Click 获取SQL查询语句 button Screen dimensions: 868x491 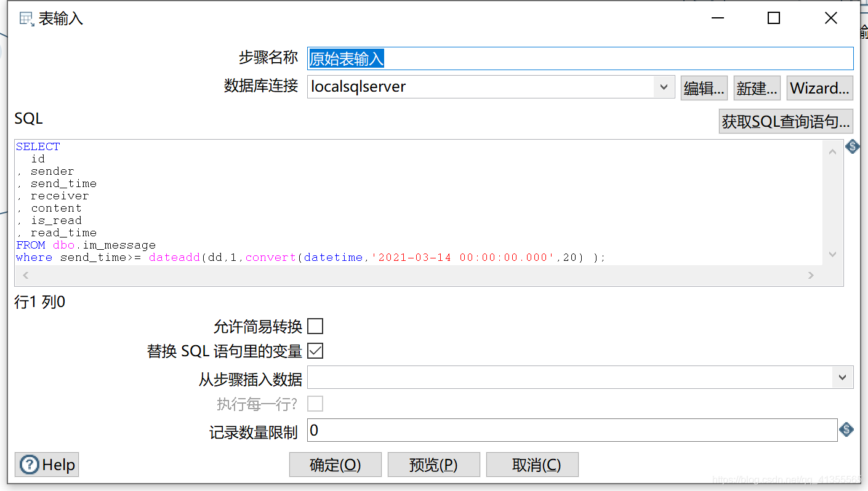pyautogui.click(x=786, y=121)
